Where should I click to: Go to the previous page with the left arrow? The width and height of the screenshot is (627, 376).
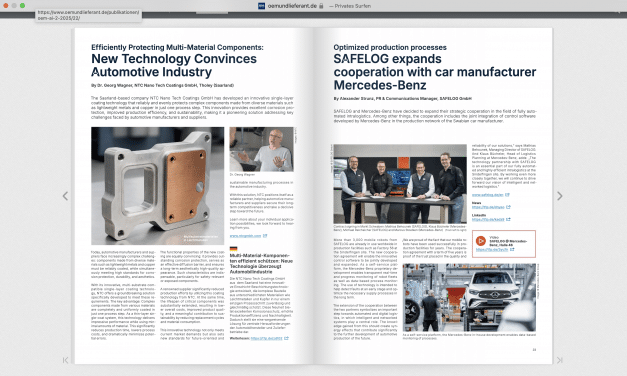[65, 196]
